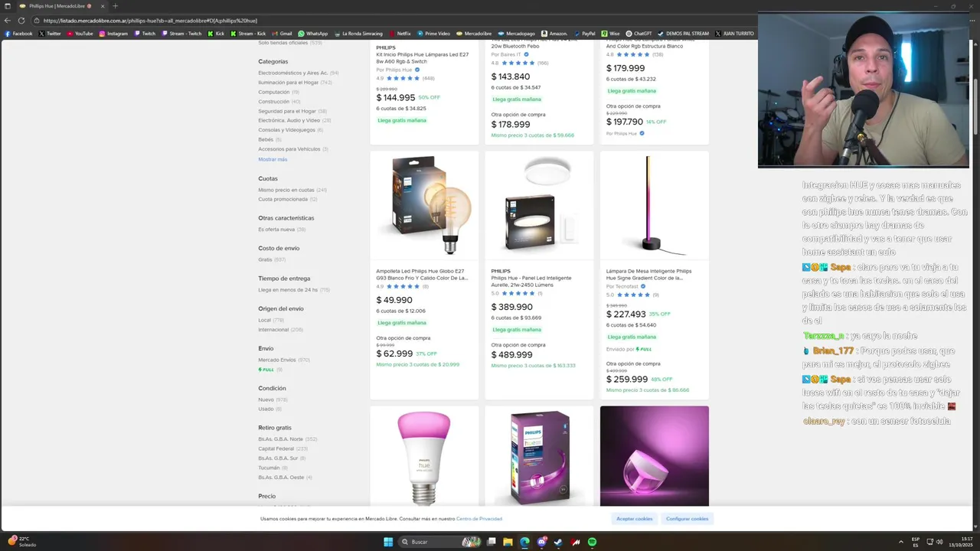Filter by Seguridad para el Hogar
The image size is (980, 551).
point(292,111)
